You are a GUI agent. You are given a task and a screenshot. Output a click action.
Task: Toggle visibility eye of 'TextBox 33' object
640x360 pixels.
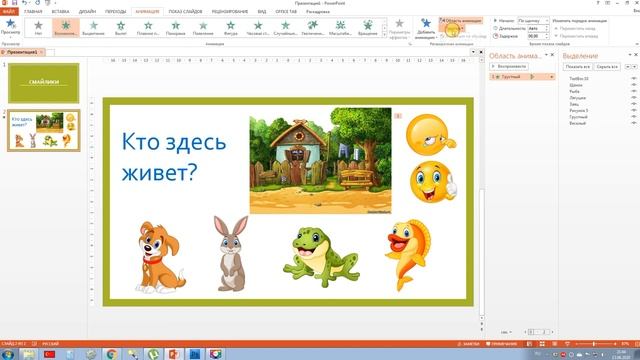pos(634,78)
